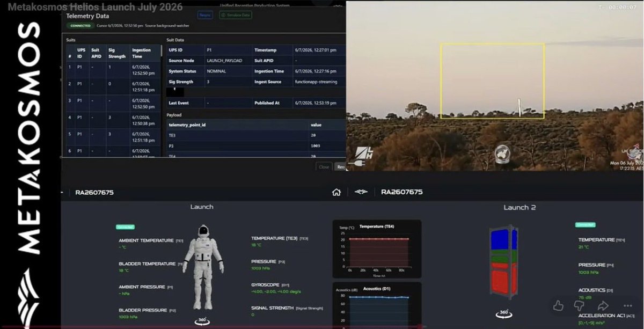This screenshot has height=329, width=644.
Task: Click the Temperature (TE4) chart
Action: tap(377, 248)
